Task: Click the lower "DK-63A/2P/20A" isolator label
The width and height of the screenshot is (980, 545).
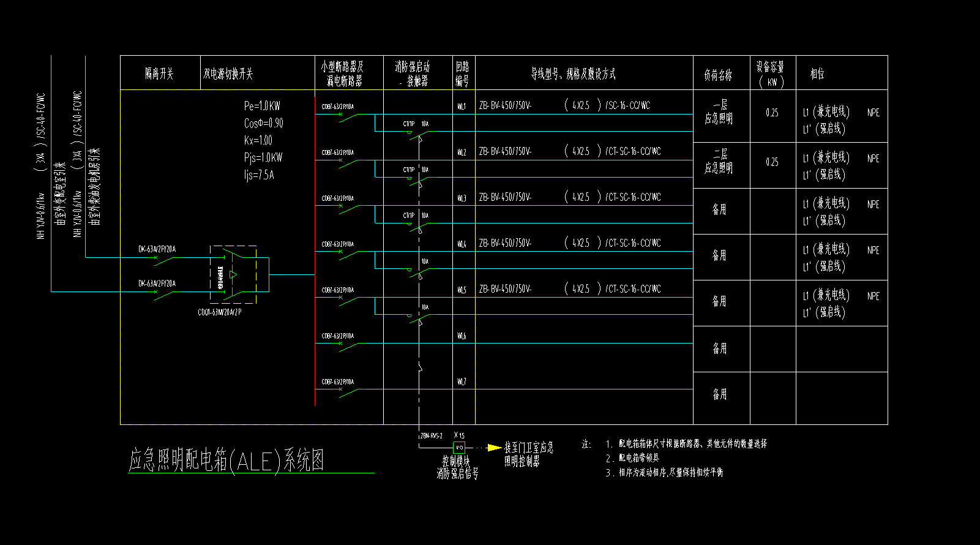Action: (x=157, y=284)
